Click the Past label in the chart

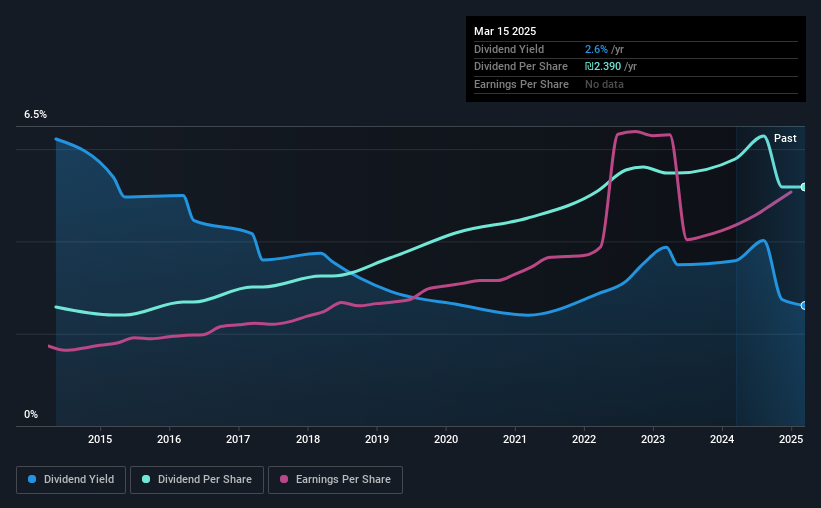pos(785,138)
